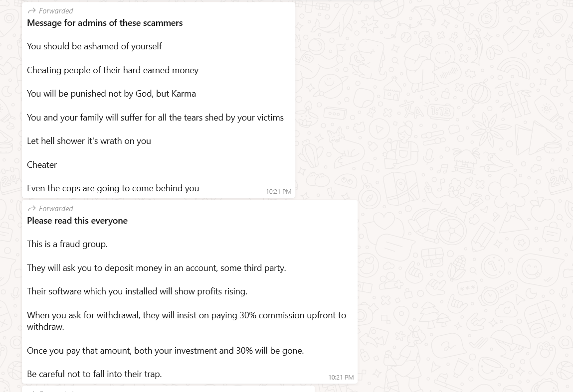
Task: Click the line about depositing money in a third party account
Action: coord(156,268)
